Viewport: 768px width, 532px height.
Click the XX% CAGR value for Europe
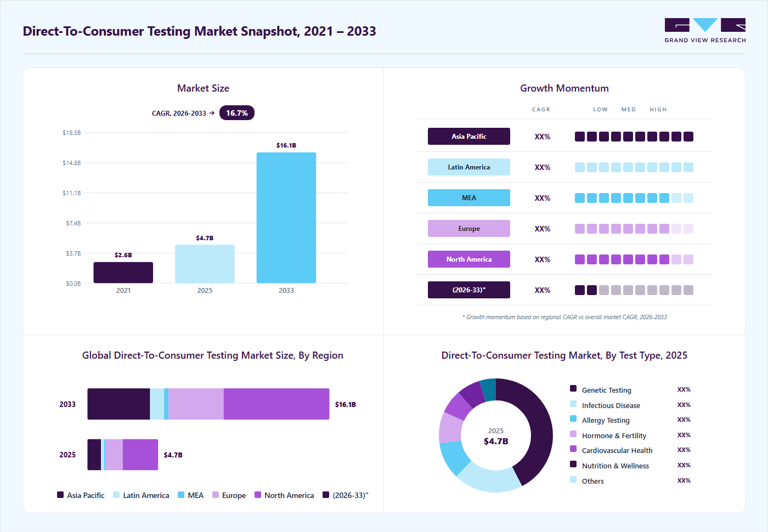click(x=543, y=229)
